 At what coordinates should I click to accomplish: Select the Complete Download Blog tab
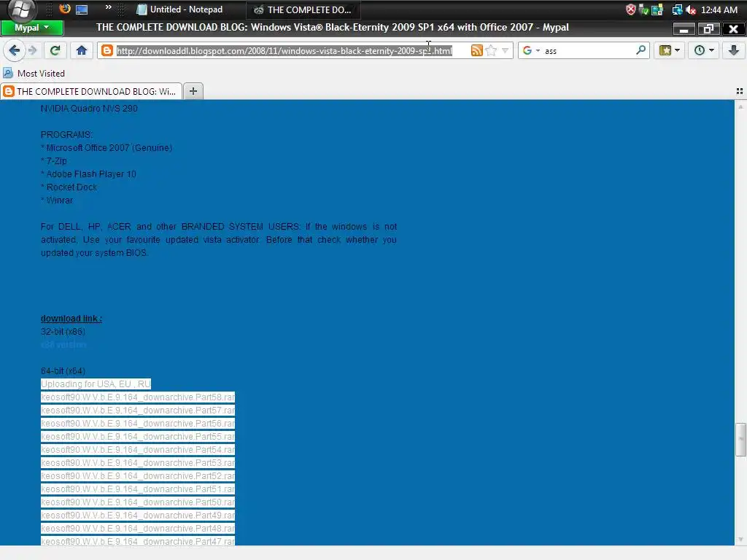(x=91, y=91)
